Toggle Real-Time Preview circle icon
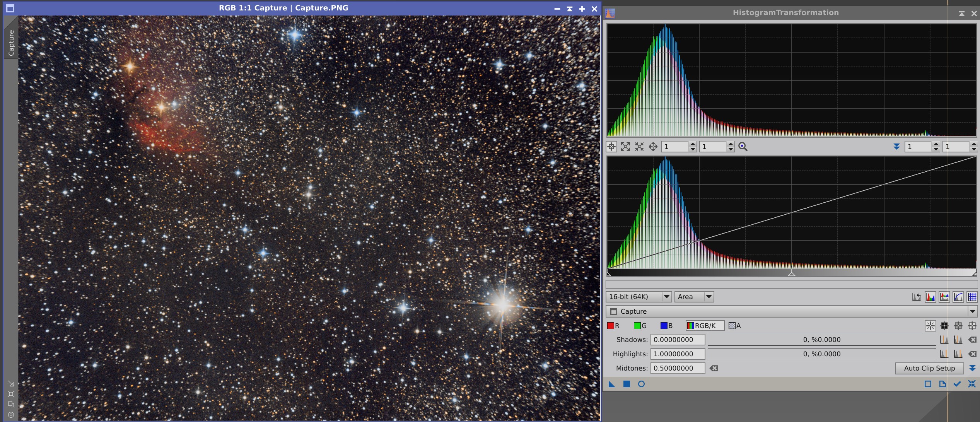980x422 pixels. [x=641, y=384]
